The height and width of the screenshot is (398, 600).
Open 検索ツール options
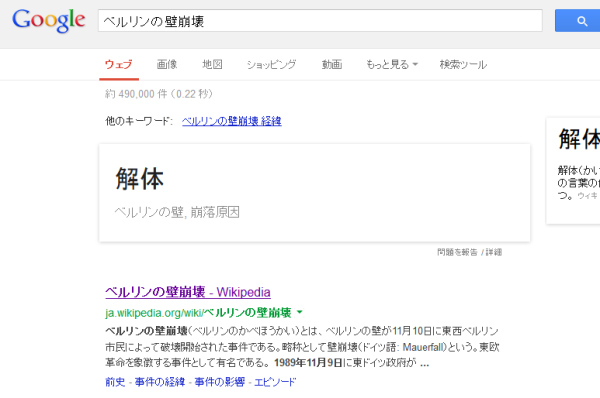tap(463, 64)
